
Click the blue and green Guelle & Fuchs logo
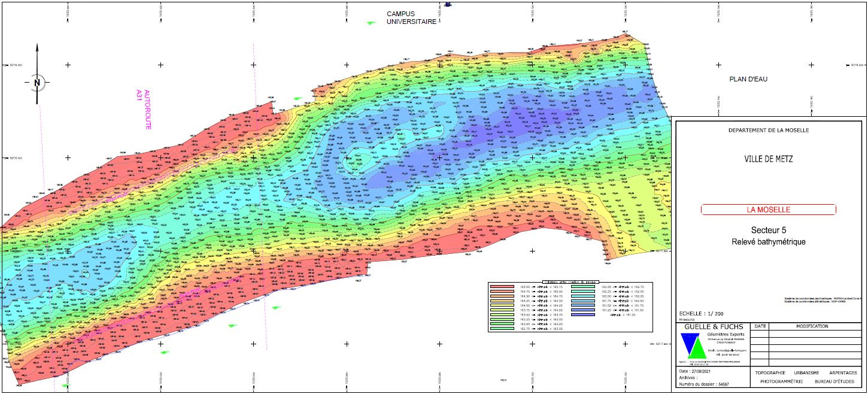point(693,345)
